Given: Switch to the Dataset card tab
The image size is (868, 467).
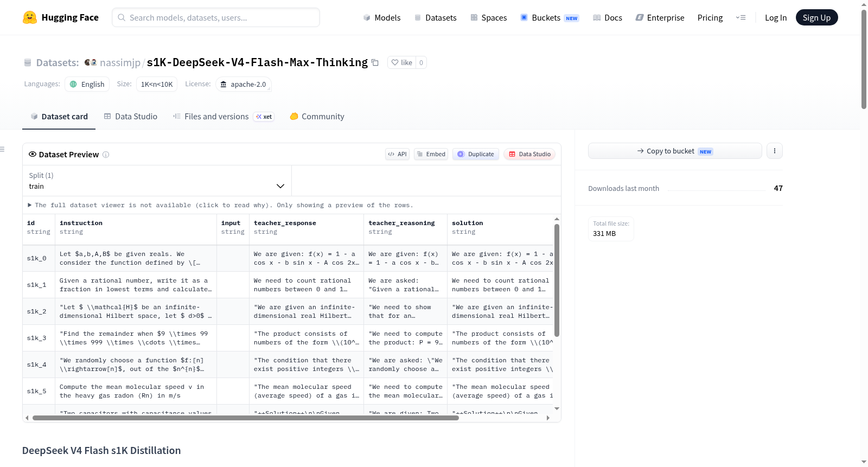Looking at the screenshot, I should coord(59,117).
